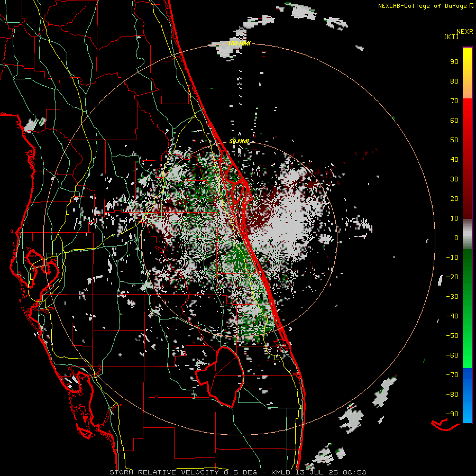Click the 0 value on velocity scale
Viewport: 476px width, 476px height.
(456, 238)
